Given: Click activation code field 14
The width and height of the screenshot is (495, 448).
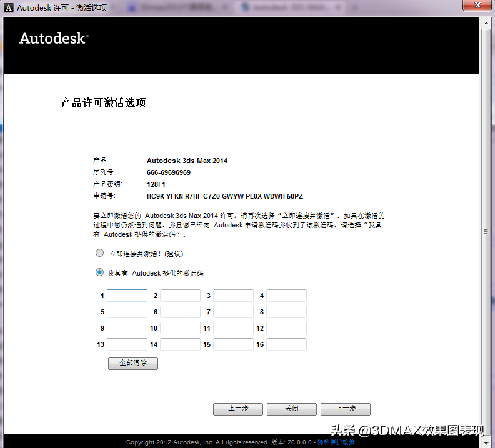Looking at the screenshot, I should pos(180,344).
